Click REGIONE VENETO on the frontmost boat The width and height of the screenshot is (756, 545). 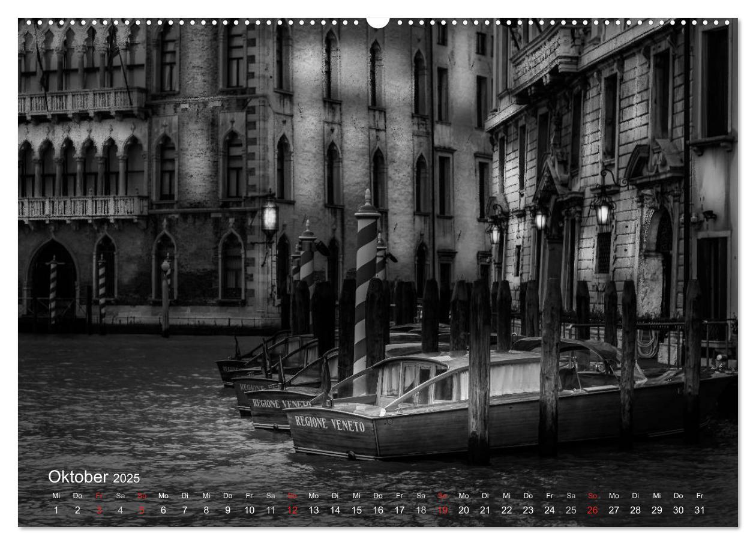click(x=329, y=424)
